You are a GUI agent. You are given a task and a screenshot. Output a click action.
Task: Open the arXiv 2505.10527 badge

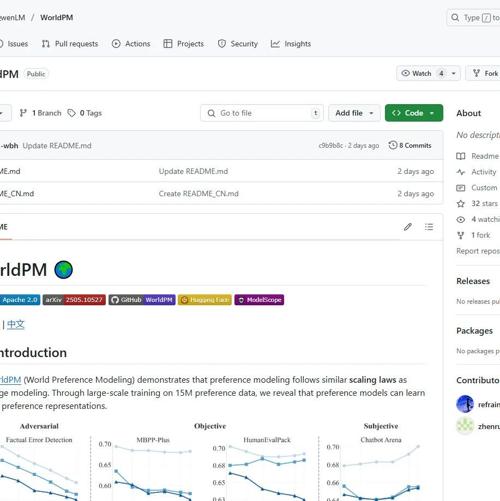tap(74, 300)
